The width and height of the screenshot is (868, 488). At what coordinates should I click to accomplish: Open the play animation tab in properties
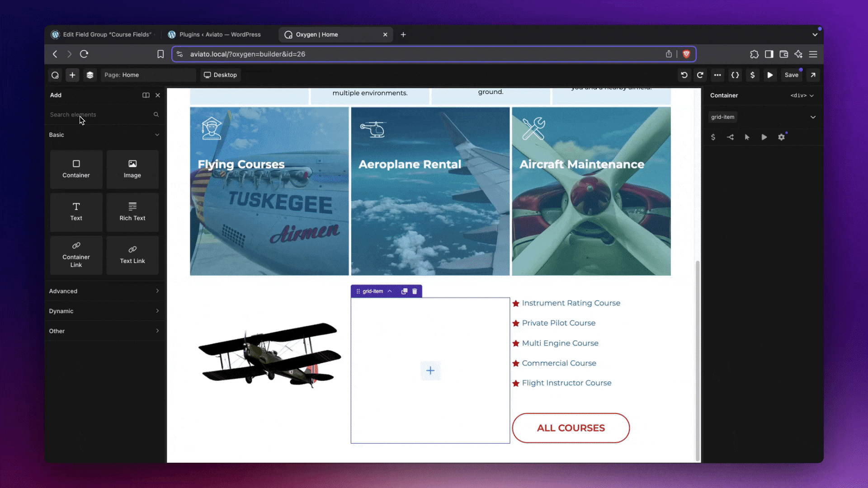point(764,137)
